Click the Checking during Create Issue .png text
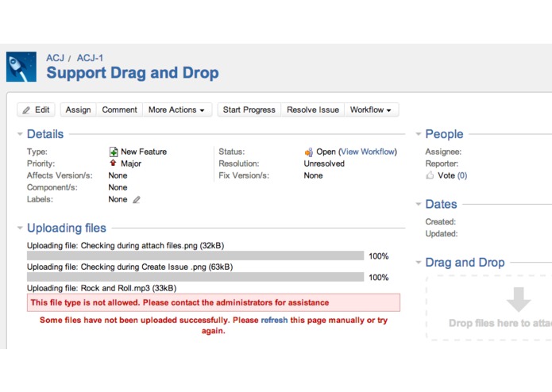 tap(143, 267)
